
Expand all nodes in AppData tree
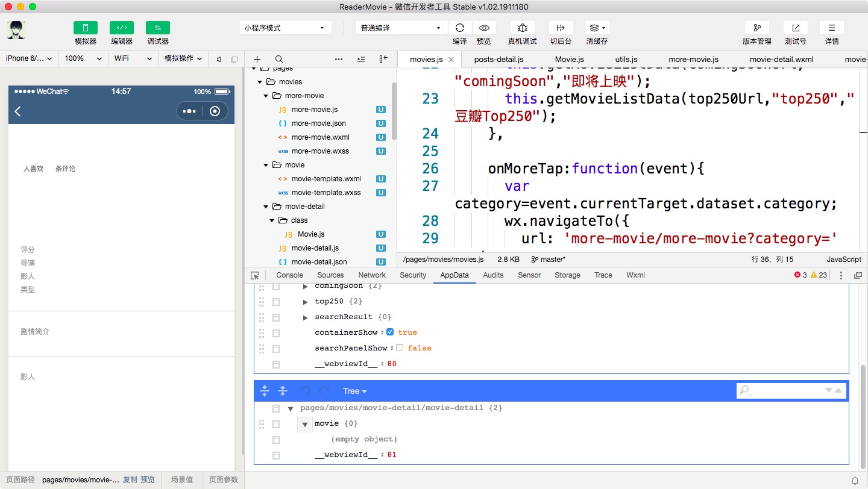pyautogui.click(x=265, y=391)
